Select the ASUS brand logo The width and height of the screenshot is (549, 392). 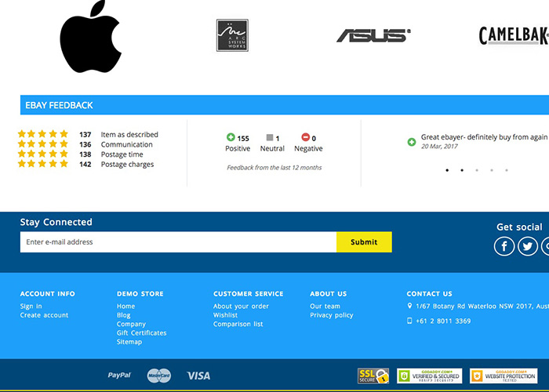[373, 35]
